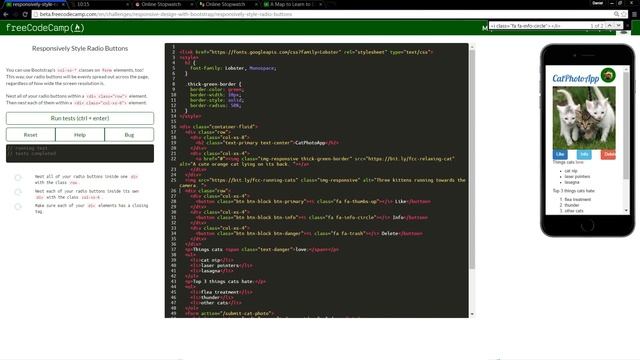Click inside the find-in-page search field
Viewport: 640px width, 360px height.
(539, 25)
